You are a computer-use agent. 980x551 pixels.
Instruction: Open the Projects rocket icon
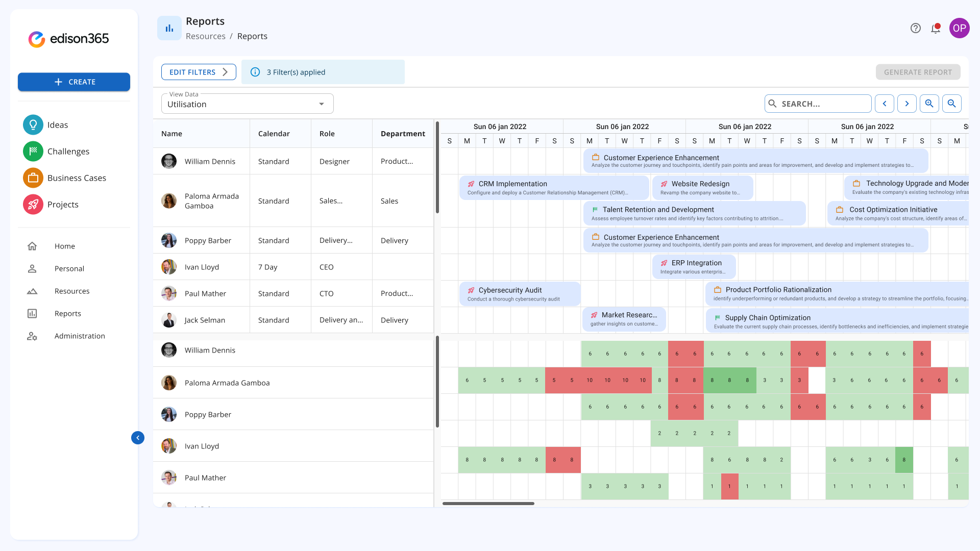[33, 205]
